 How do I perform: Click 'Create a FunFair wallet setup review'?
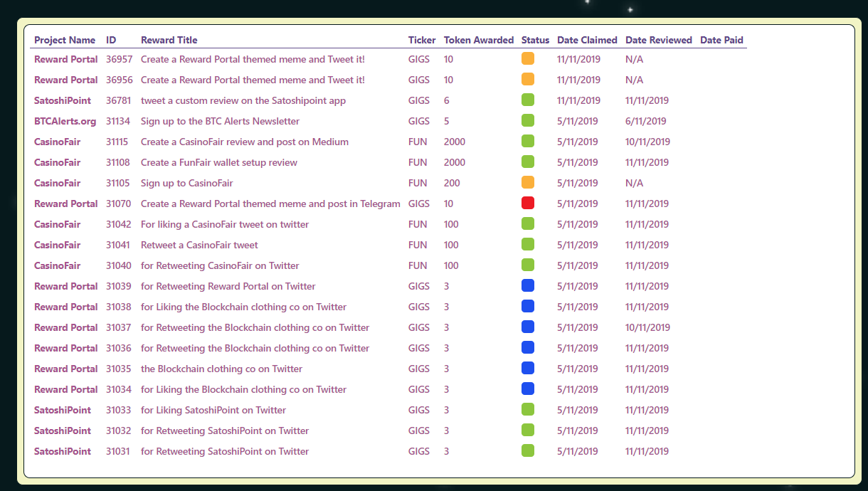click(x=219, y=162)
